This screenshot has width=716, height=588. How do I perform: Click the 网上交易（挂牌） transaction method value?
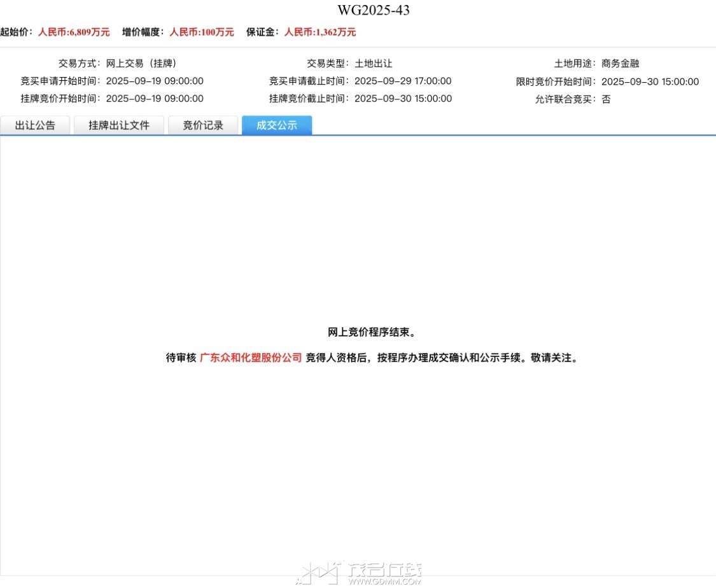pyautogui.click(x=141, y=64)
